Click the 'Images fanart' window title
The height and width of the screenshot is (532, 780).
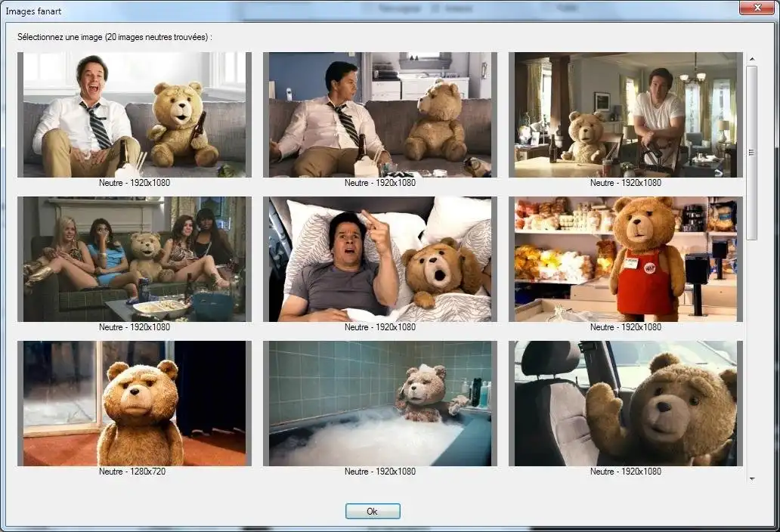click(x=33, y=11)
